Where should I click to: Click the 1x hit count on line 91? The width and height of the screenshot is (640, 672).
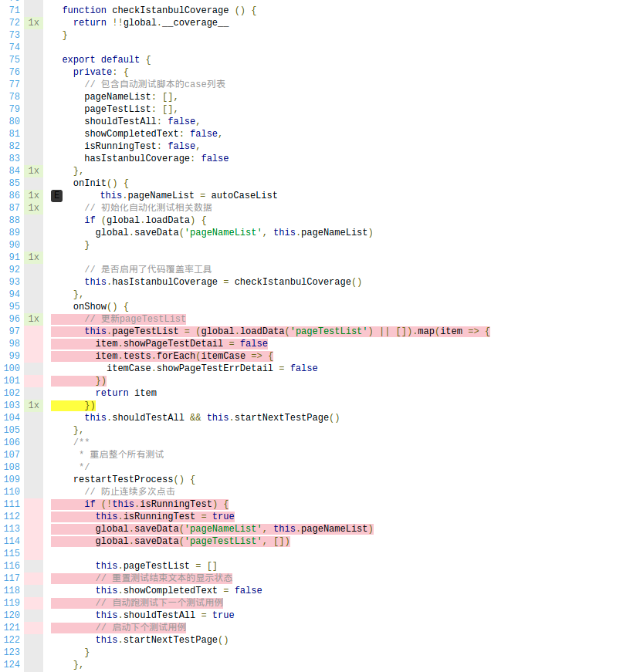pos(33,257)
